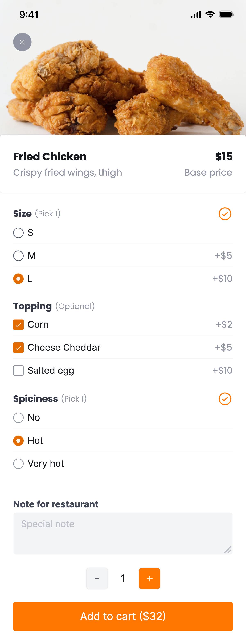Click the note field resize handle
This screenshot has height=644, width=246.
click(228, 550)
